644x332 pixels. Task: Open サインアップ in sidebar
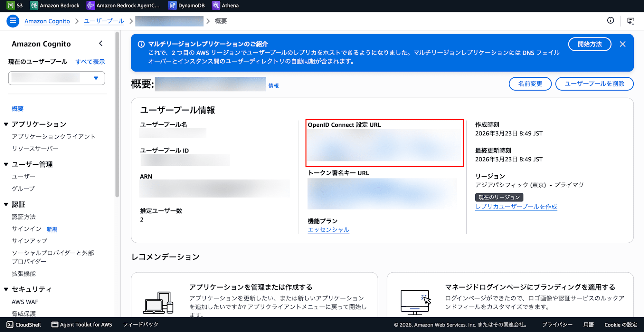tap(30, 241)
